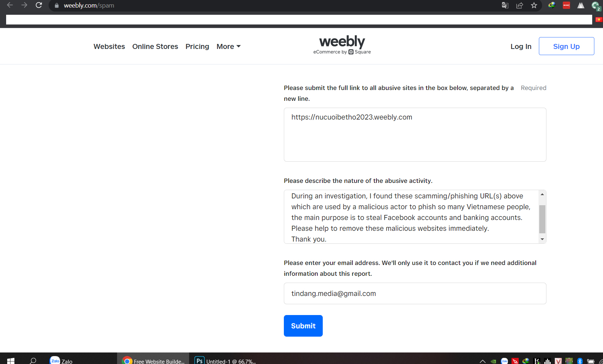Open the Internet Download Manager extension
This screenshot has height=364, width=603.
(x=551, y=5)
